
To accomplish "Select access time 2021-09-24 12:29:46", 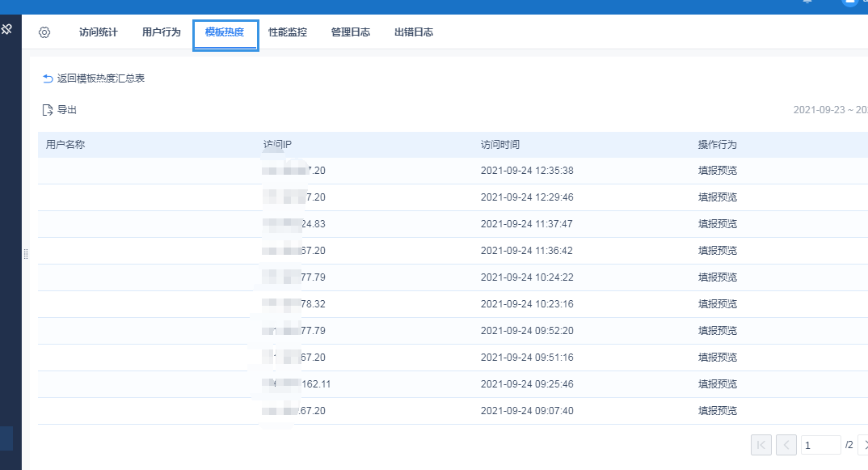I will (x=527, y=197).
